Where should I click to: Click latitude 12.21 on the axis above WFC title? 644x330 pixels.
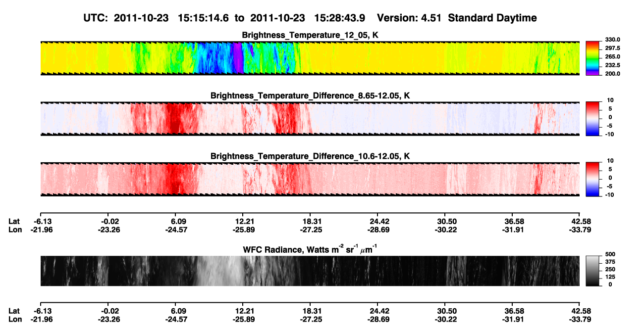coord(242,221)
